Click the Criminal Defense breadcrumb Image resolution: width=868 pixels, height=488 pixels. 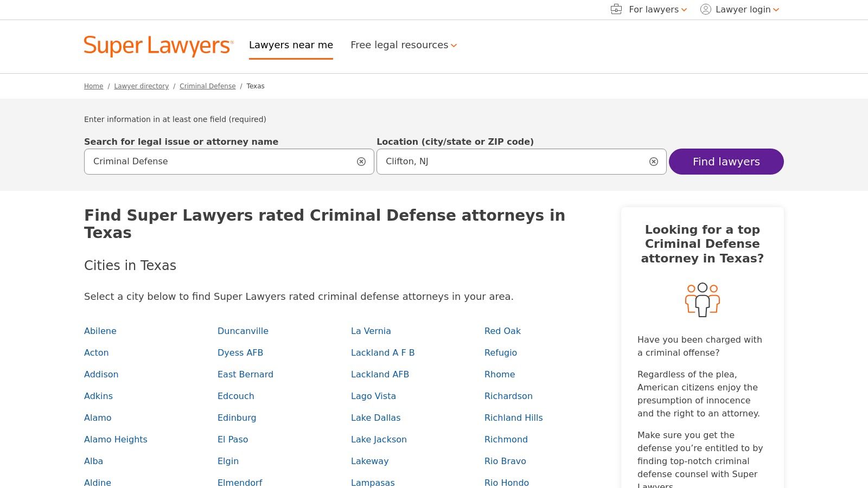click(207, 86)
